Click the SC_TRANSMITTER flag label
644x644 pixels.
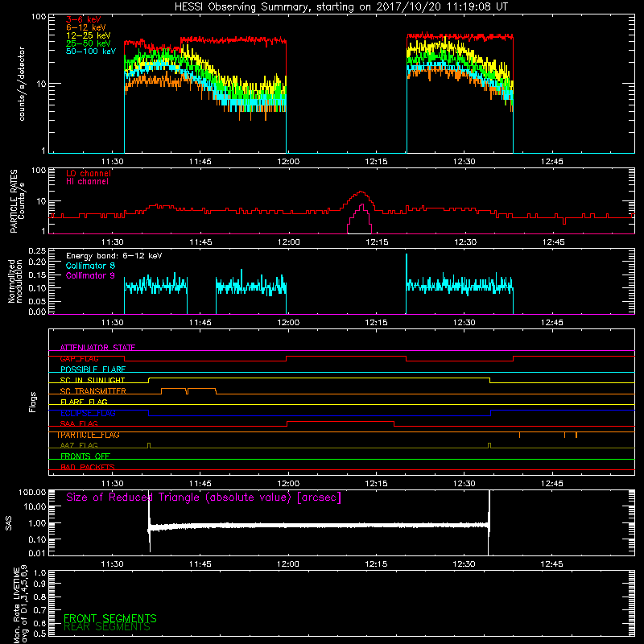[x=93, y=391]
